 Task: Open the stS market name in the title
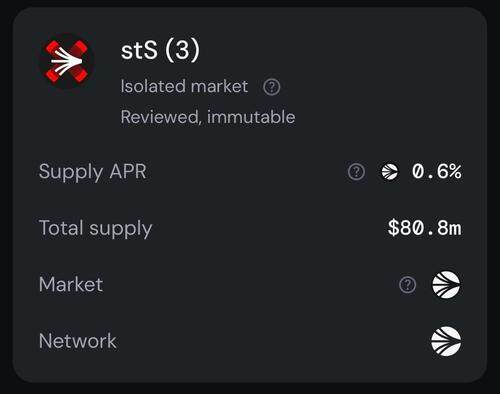tap(139, 51)
